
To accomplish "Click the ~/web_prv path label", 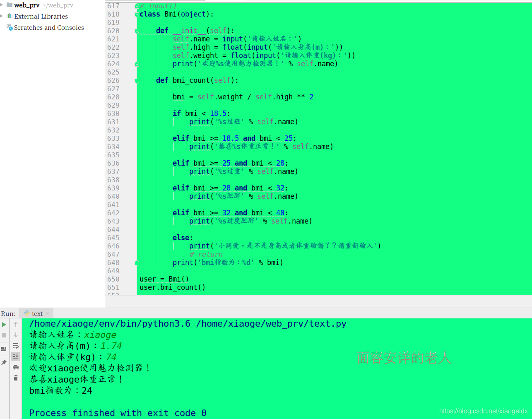I will tap(58, 5).
